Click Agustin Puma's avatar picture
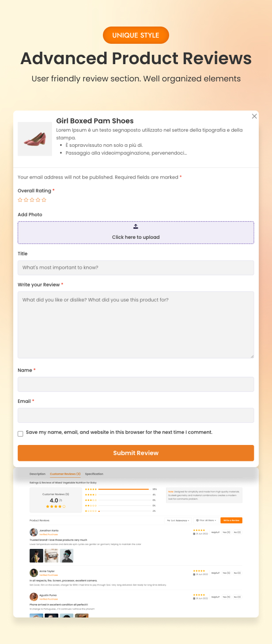Screen dimensions: 272x644 (34, 597)
